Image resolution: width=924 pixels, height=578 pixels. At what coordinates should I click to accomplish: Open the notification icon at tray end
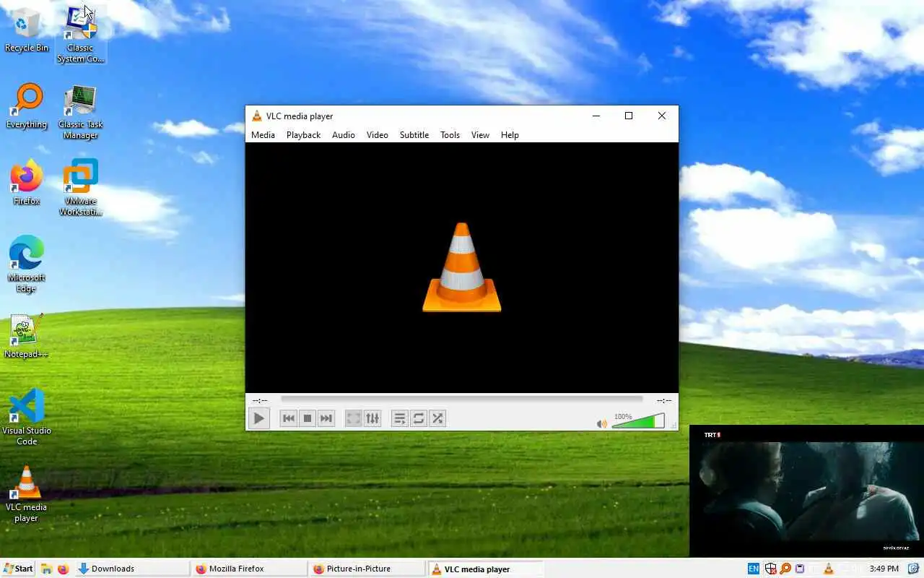tap(912, 569)
